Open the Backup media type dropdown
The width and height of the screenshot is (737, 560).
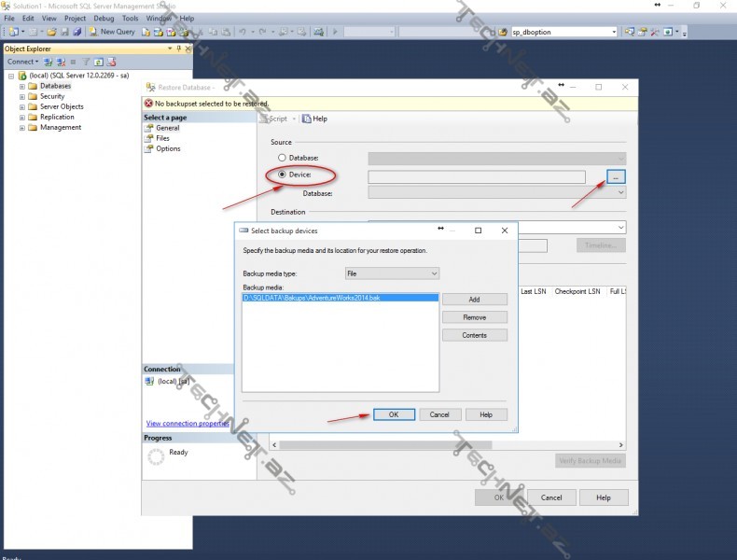[x=391, y=273]
